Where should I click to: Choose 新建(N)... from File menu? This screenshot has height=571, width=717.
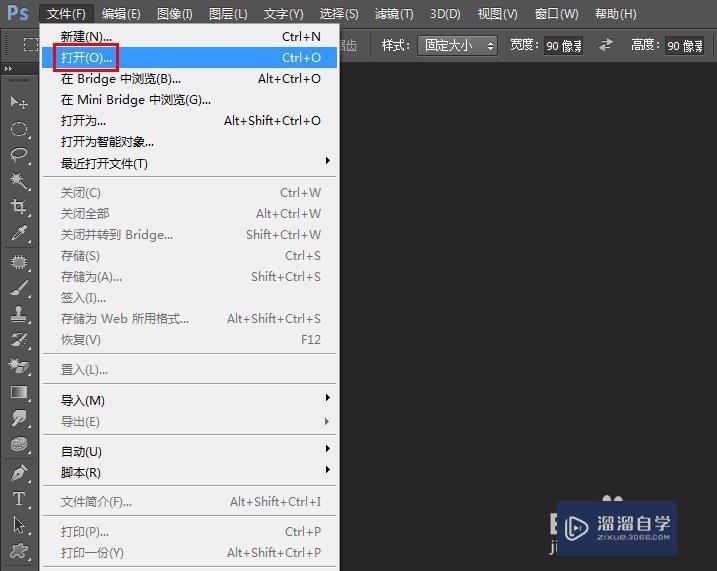pyautogui.click(x=189, y=36)
